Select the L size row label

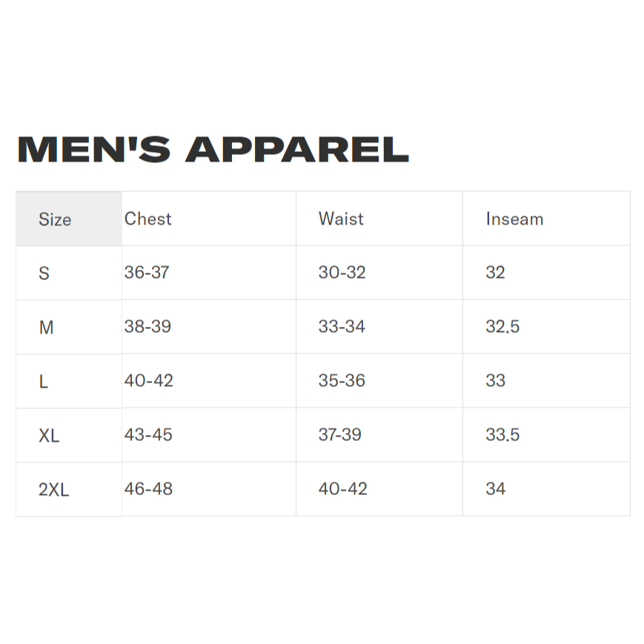(44, 382)
